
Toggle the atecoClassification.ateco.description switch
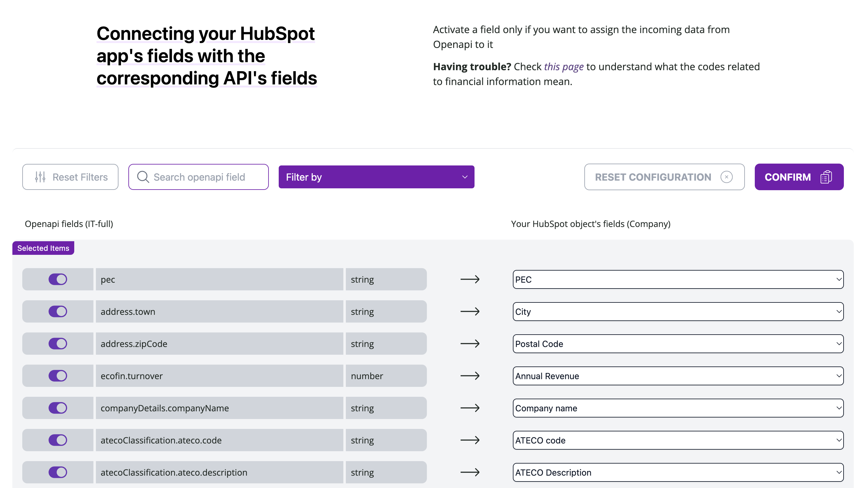58,472
